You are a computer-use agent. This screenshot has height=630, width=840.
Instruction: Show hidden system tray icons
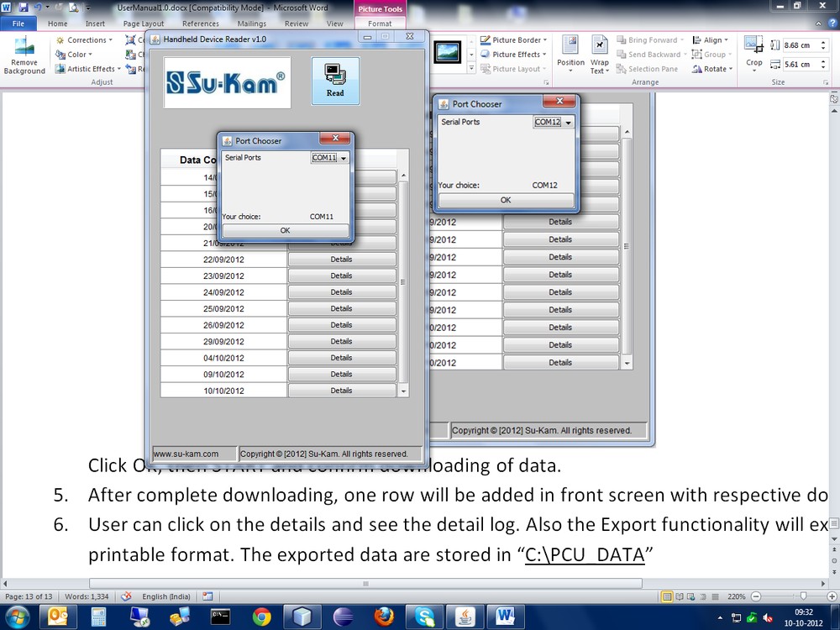click(720, 617)
